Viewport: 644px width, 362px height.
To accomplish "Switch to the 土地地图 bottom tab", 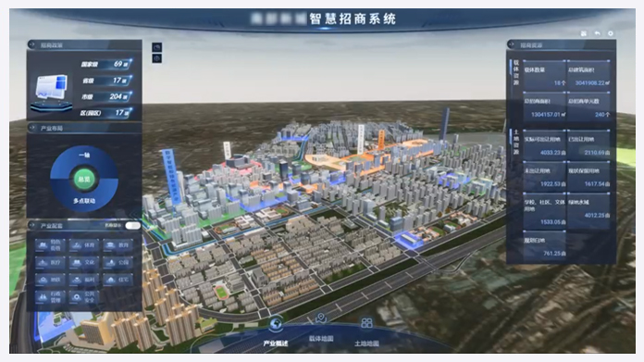I will point(366,331).
